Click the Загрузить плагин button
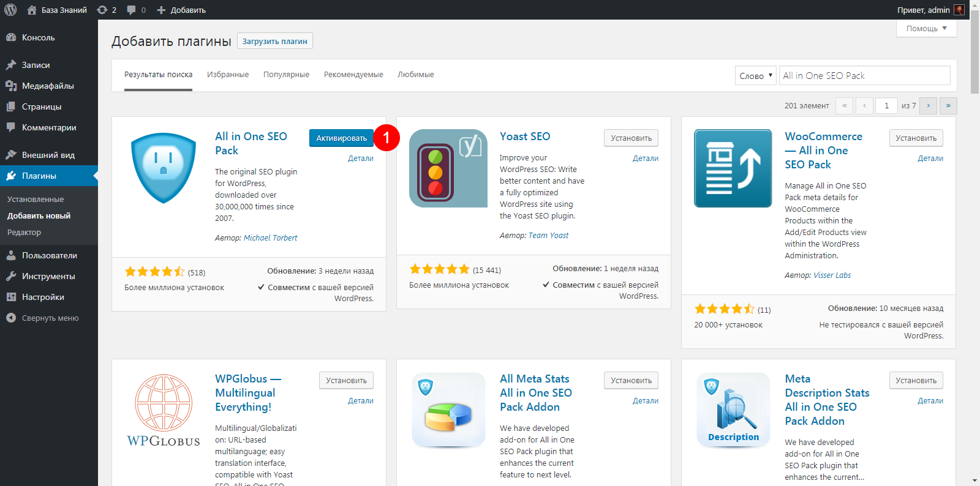 [275, 41]
